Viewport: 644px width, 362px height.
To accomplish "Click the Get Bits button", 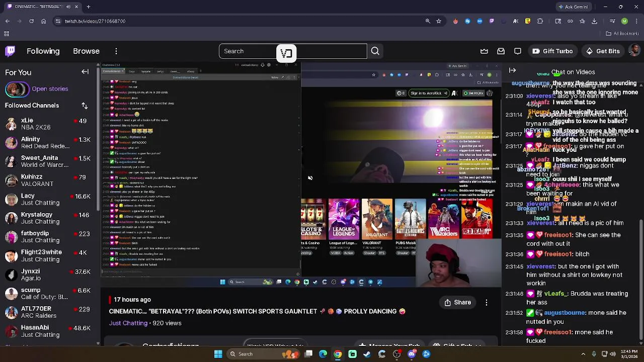I will (x=603, y=51).
